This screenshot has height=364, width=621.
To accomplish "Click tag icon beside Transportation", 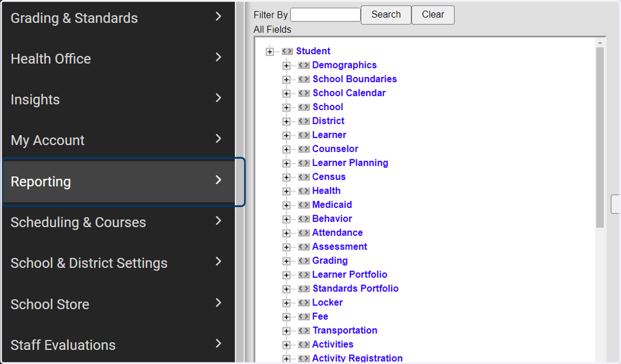I will [304, 330].
